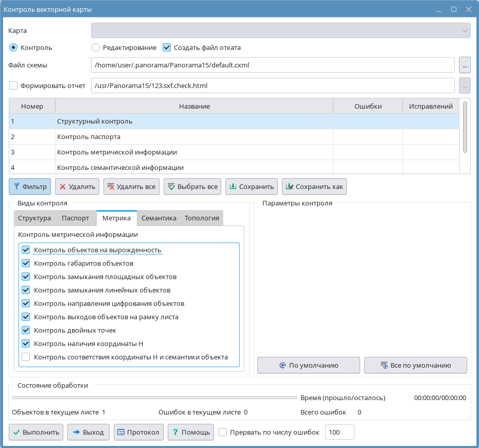Click the control list vertical scrollbar
The width and height of the screenshot is (479, 448).
465,127
